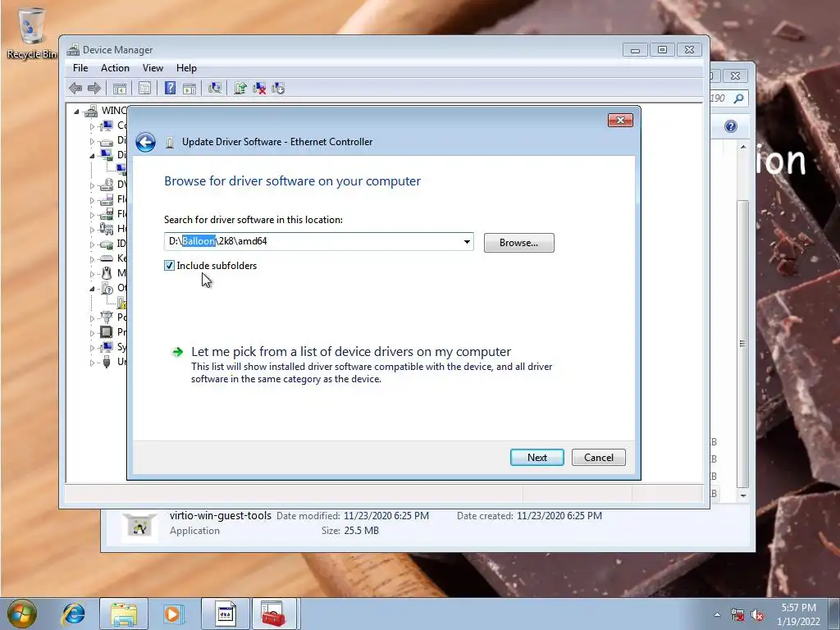
Task: Click the Start orb on the taskbar
Action: (x=22, y=614)
